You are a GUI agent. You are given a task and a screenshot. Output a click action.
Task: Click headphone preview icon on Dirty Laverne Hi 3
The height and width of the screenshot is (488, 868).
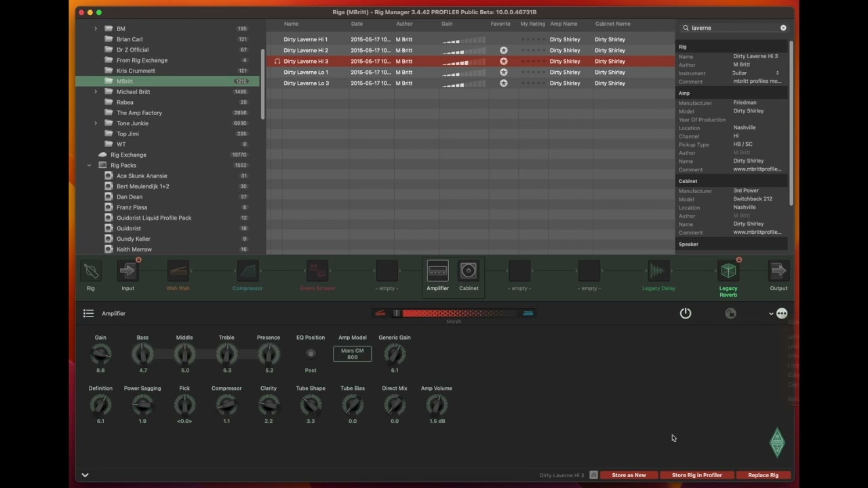pos(277,61)
